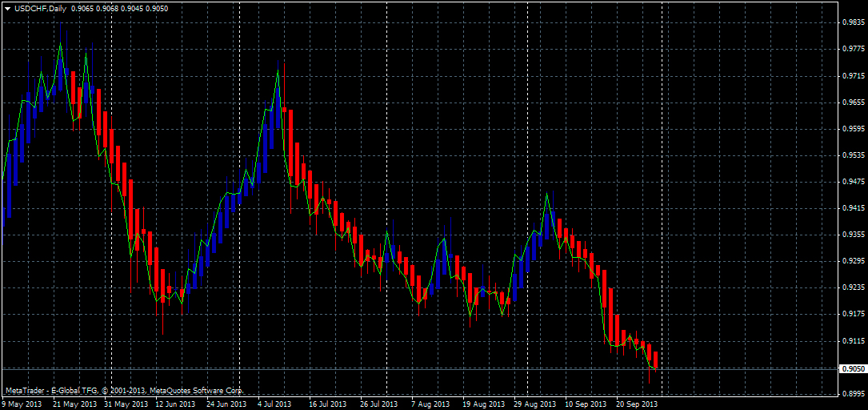868x410 pixels.
Task: Click the last red candle at chart's right edge
Action: coord(656,360)
